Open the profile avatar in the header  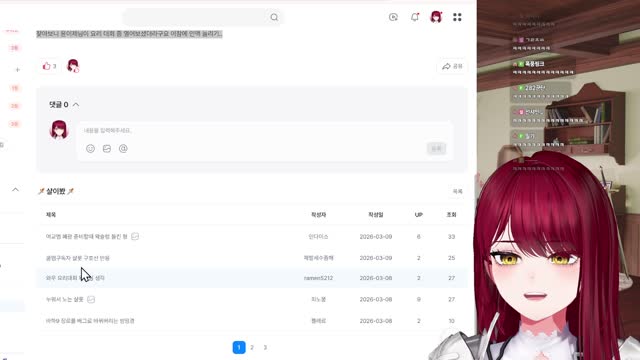tap(436, 17)
